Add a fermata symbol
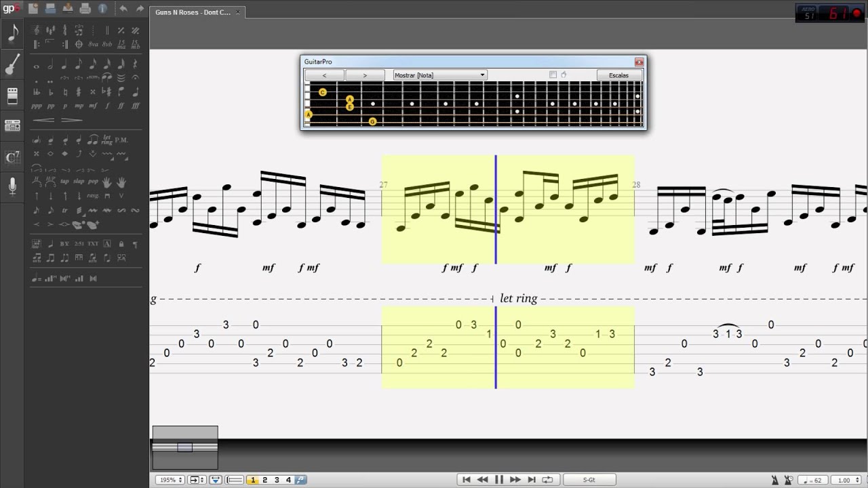 pyautogui.click(x=136, y=78)
